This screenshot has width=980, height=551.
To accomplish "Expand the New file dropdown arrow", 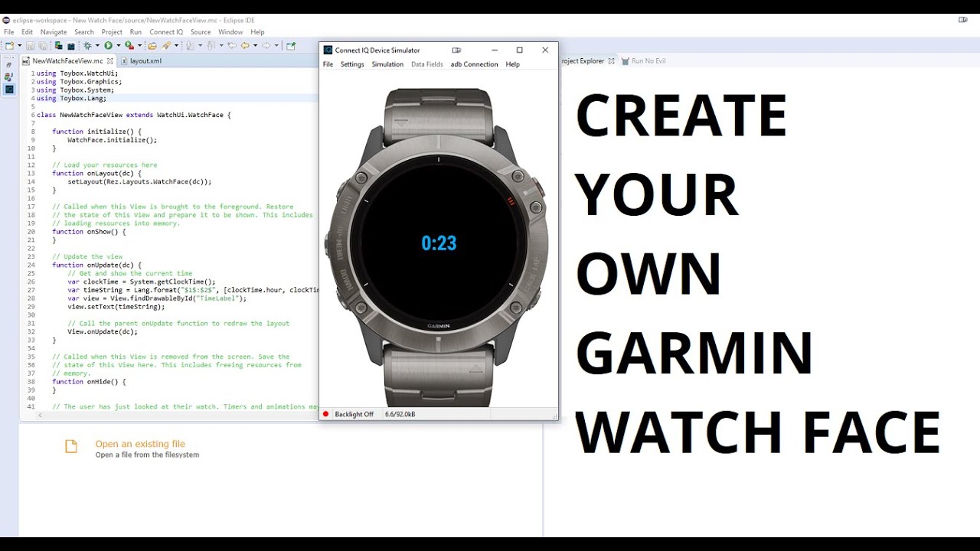I will pos(19,45).
